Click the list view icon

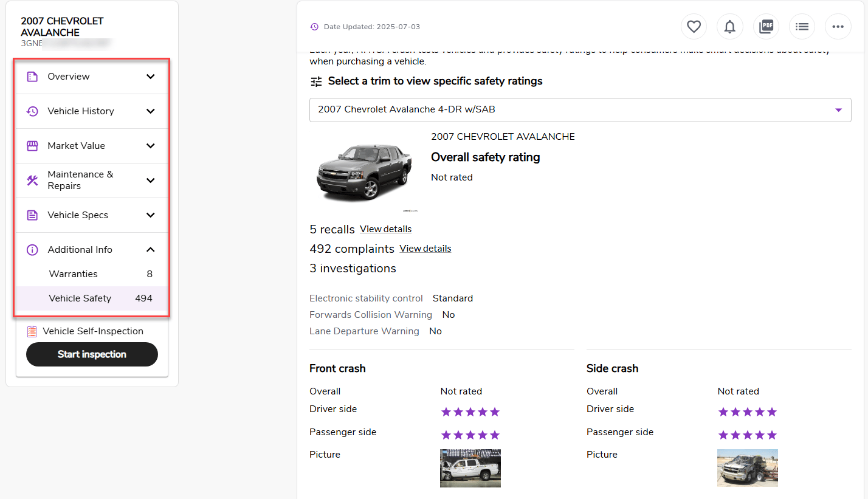click(802, 27)
